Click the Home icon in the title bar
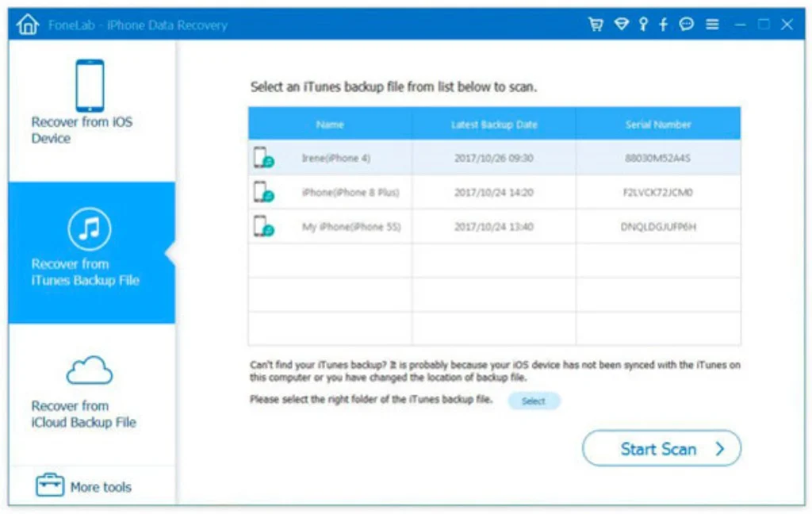This screenshot has height=514, width=812. coord(28,25)
